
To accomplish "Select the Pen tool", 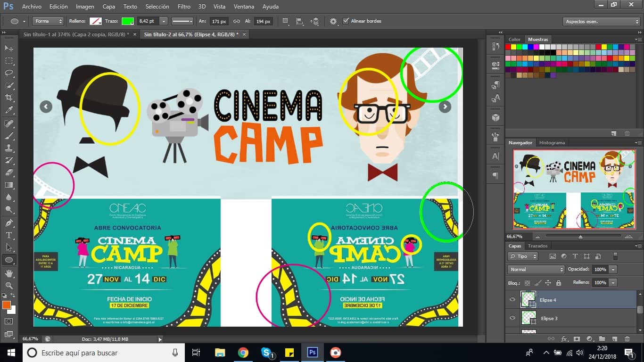I will (9, 223).
